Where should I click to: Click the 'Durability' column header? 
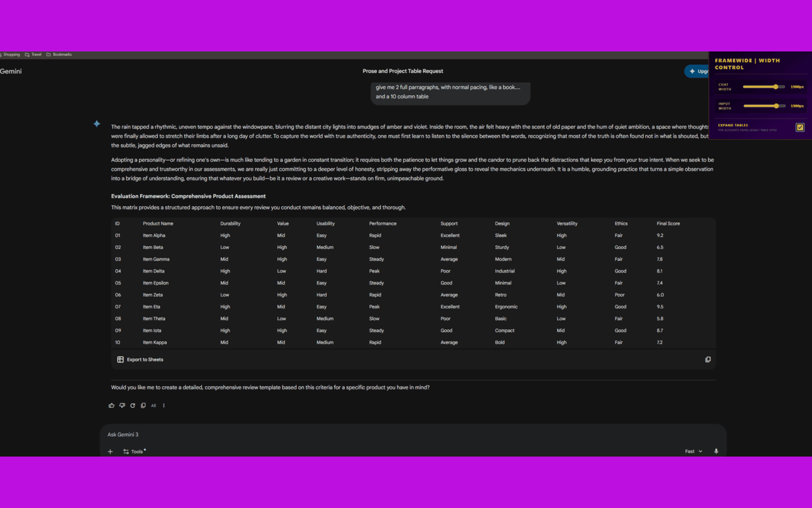[230, 224]
